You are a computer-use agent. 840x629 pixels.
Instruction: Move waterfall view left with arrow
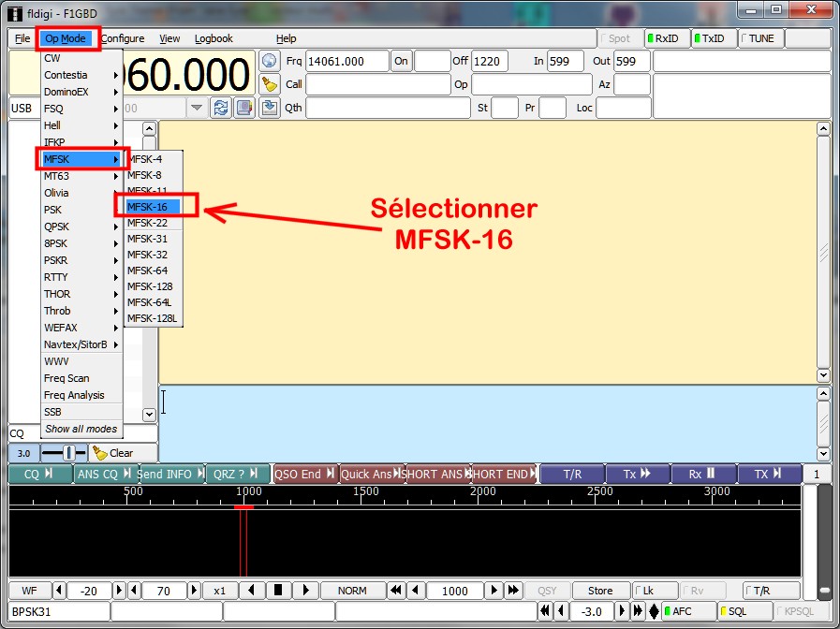[251, 590]
